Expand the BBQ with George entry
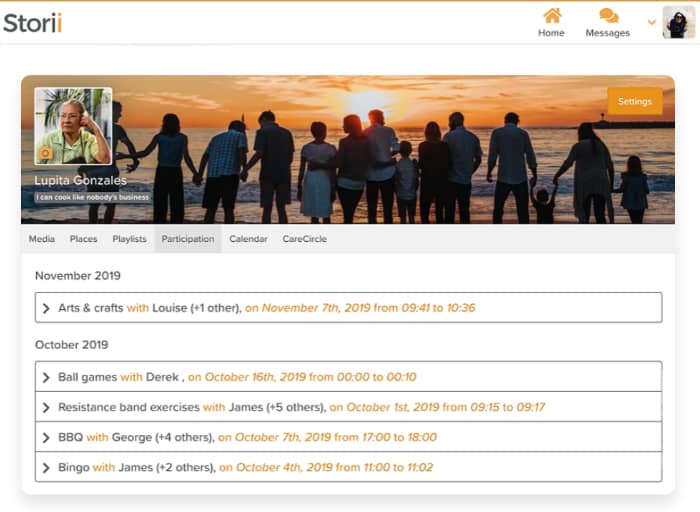This screenshot has height=512, width=700. (46, 437)
